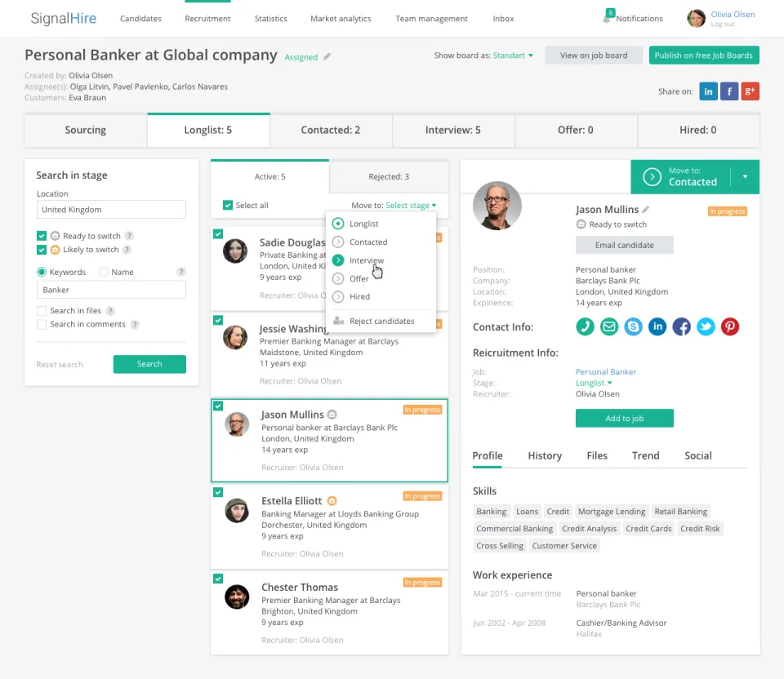Open the email contact icon
Viewport: 784px width, 679px height.
[608, 326]
